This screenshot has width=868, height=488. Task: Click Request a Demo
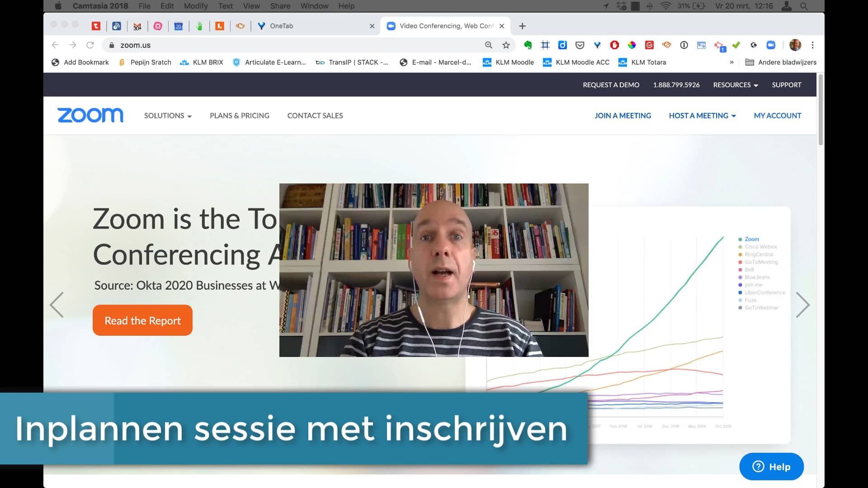pyautogui.click(x=611, y=85)
